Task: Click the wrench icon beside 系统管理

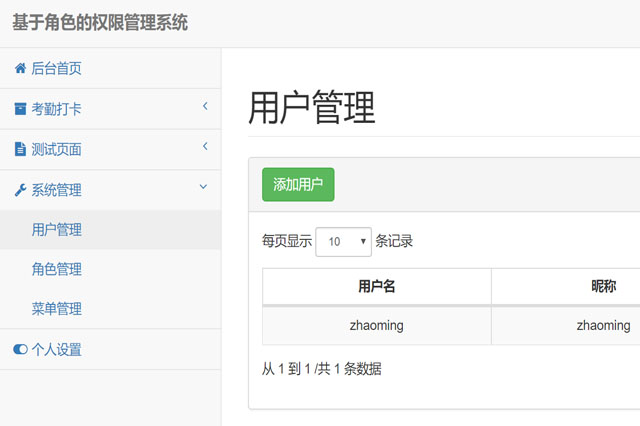Action: tap(20, 190)
